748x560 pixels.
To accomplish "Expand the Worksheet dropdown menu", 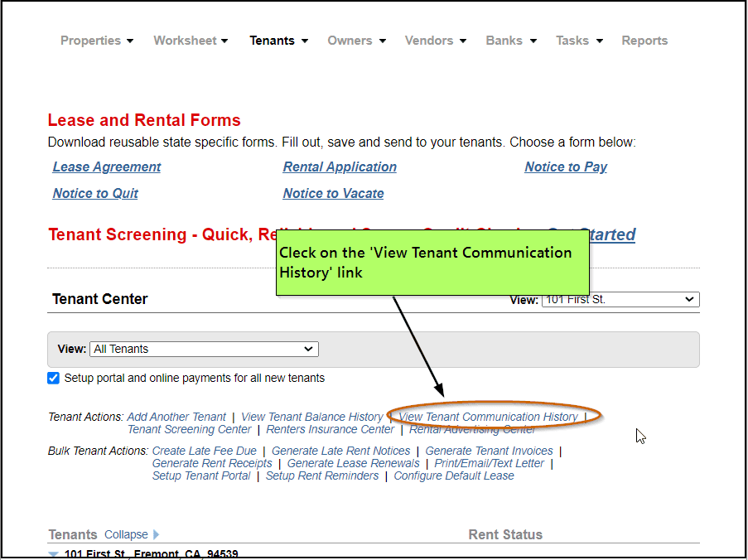I will click(x=191, y=41).
